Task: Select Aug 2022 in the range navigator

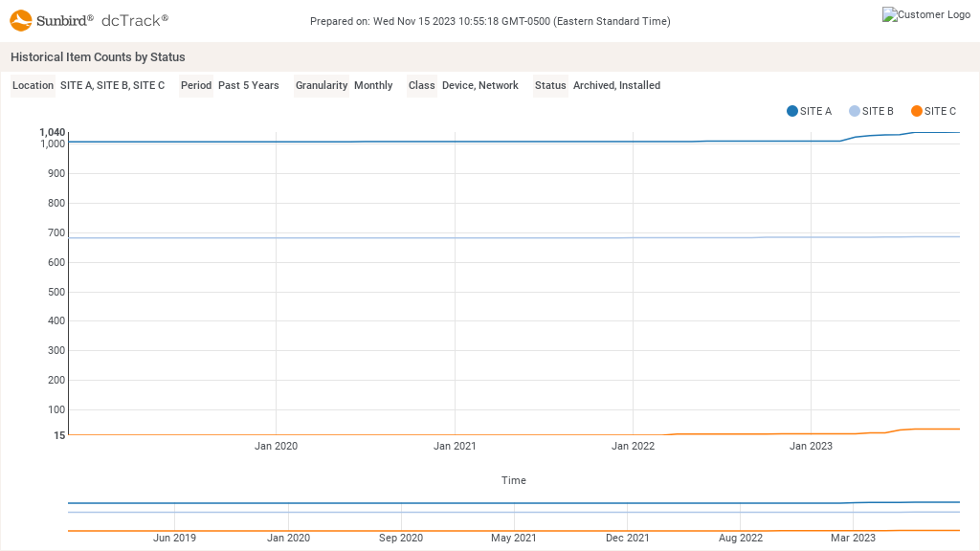Action: coord(740,538)
